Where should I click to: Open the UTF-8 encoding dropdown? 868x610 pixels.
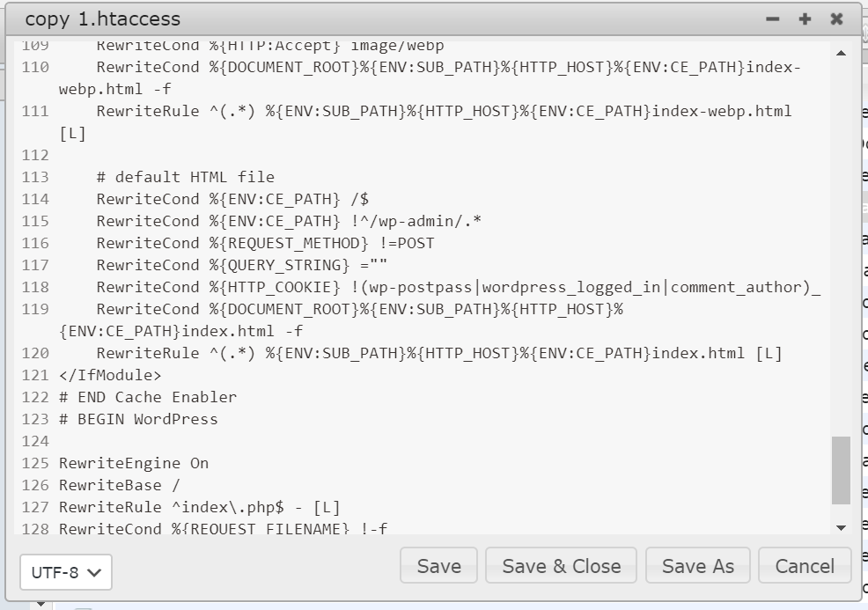point(66,572)
